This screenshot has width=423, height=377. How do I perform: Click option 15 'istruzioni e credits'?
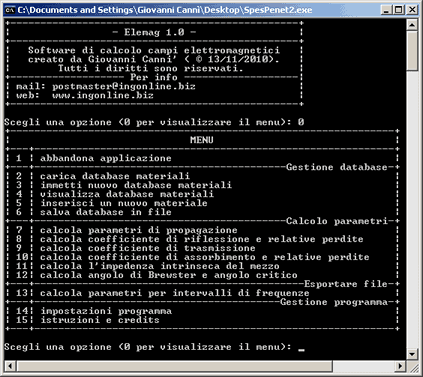click(x=100, y=320)
